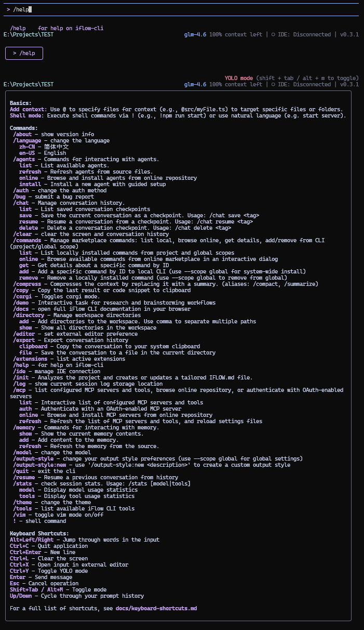The width and height of the screenshot is (364, 630).
Task: Click zh-CN language option
Action: pos(27,147)
